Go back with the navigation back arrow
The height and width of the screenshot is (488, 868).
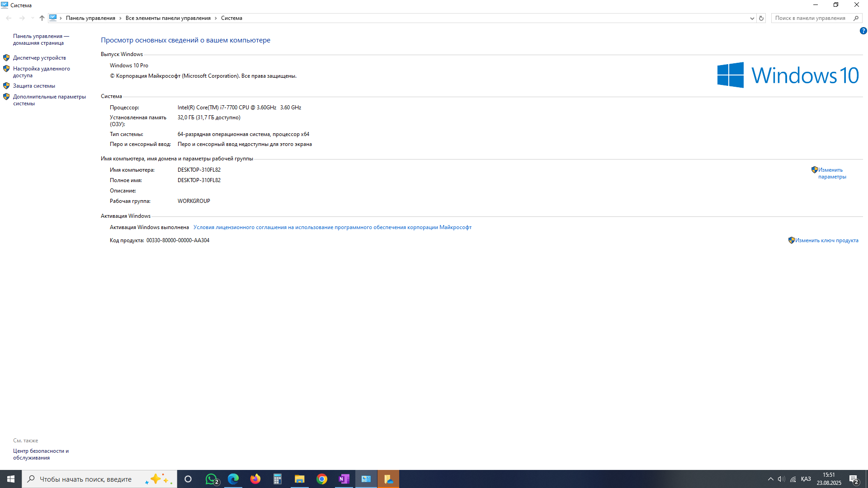point(9,18)
